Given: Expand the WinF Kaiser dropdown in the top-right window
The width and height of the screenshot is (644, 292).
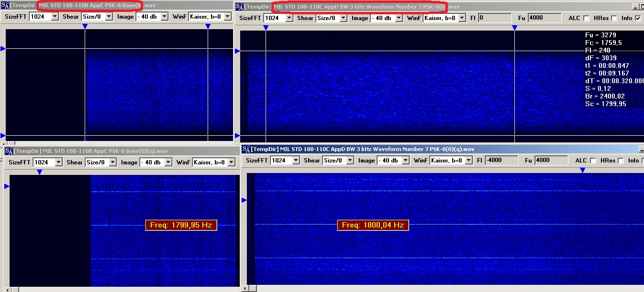Looking at the screenshot, I should [x=462, y=18].
